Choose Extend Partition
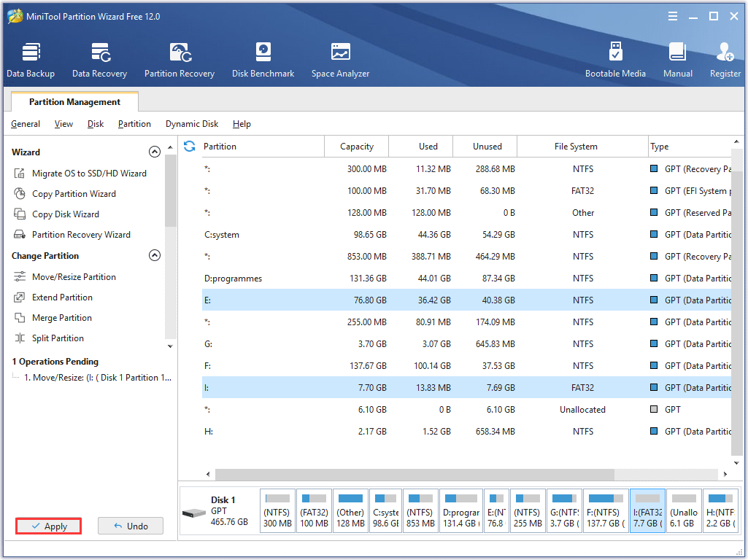748x560 pixels. 53,297
